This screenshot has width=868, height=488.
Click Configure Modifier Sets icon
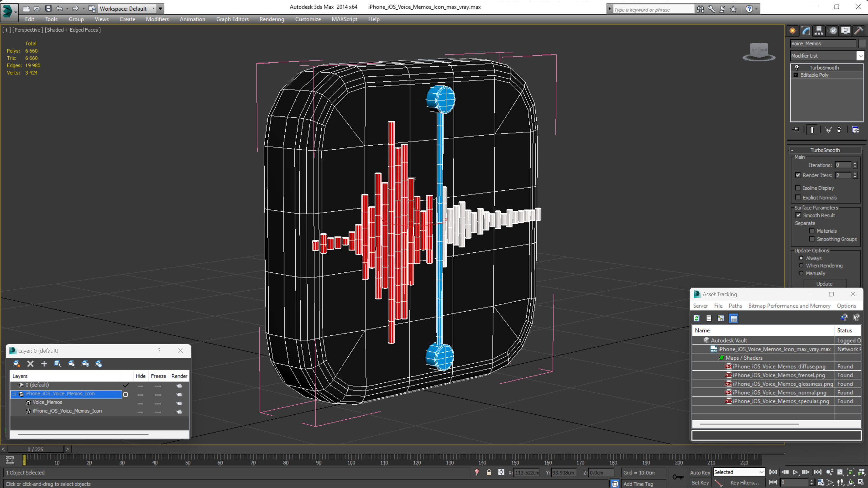tap(856, 130)
